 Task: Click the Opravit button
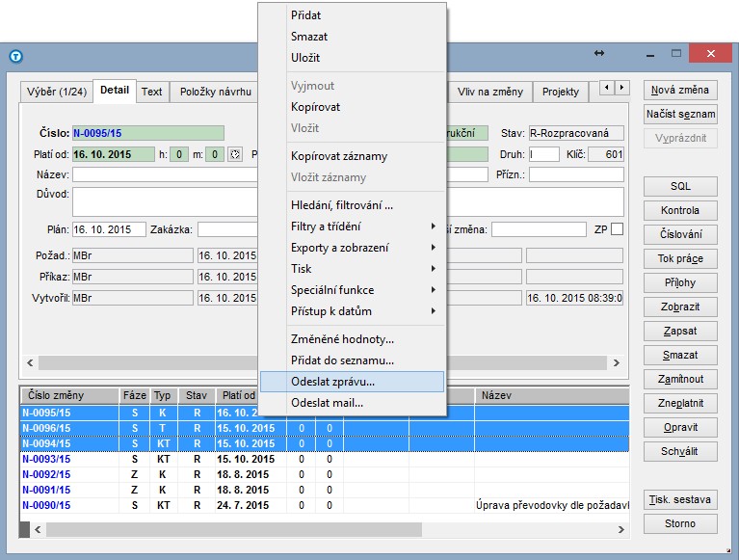680,427
